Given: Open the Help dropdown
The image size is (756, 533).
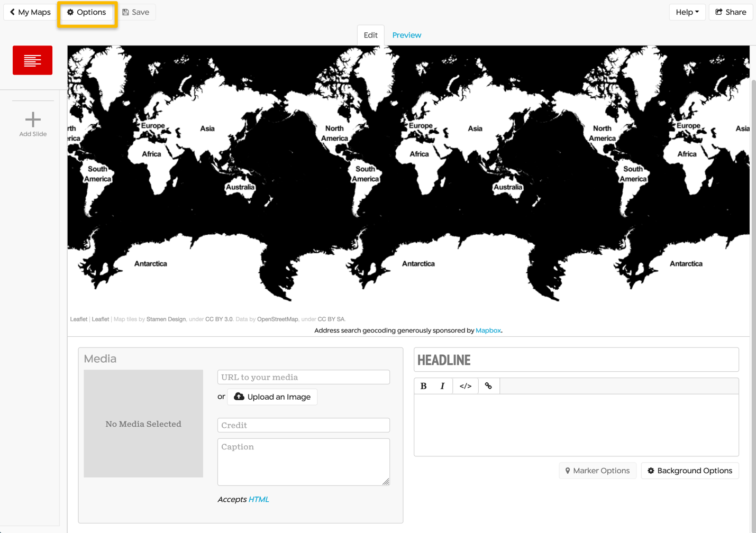Looking at the screenshot, I should pyautogui.click(x=687, y=12).
